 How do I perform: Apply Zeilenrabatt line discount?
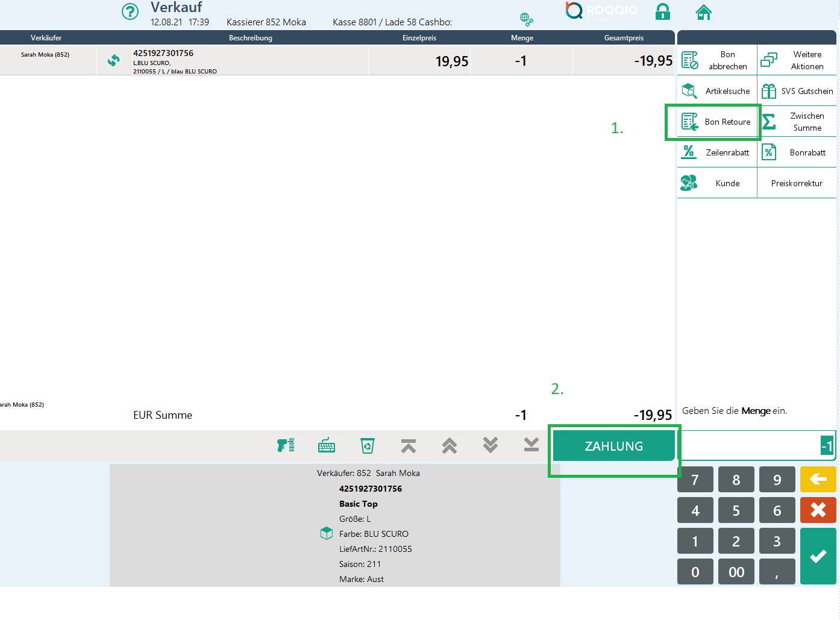pyautogui.click(x=717, y=152)
